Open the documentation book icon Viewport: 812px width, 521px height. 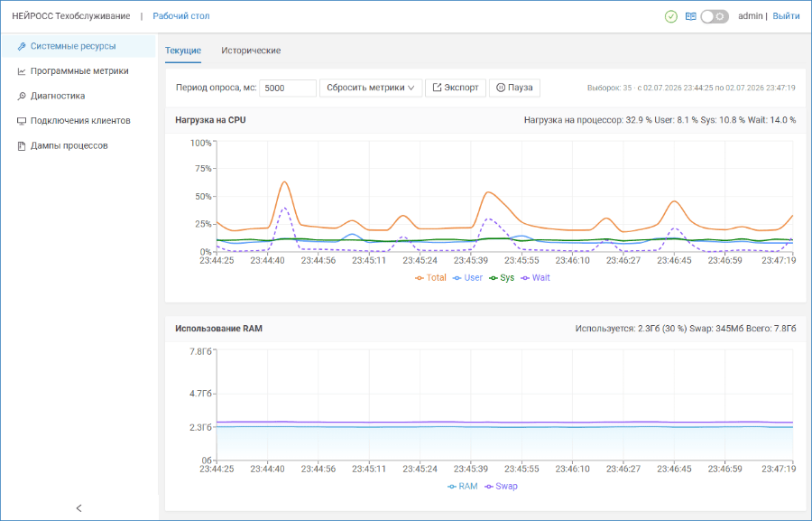[x=690, y=16]
